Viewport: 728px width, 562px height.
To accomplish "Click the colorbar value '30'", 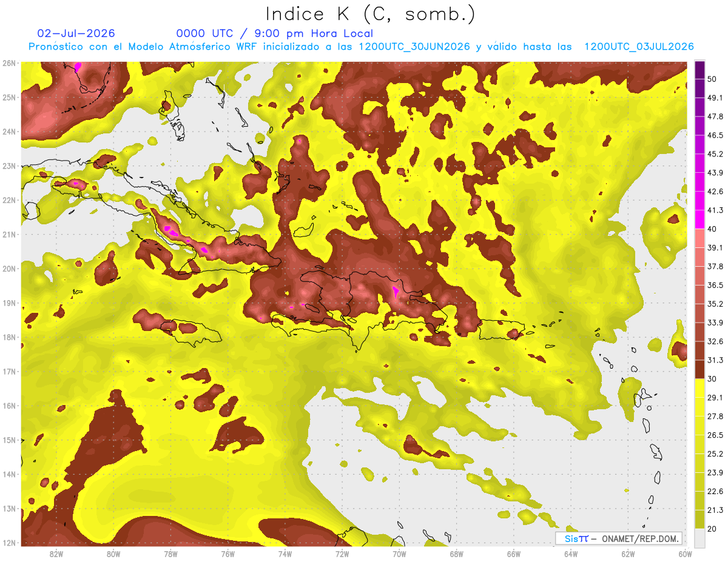I will pos(712,379).
